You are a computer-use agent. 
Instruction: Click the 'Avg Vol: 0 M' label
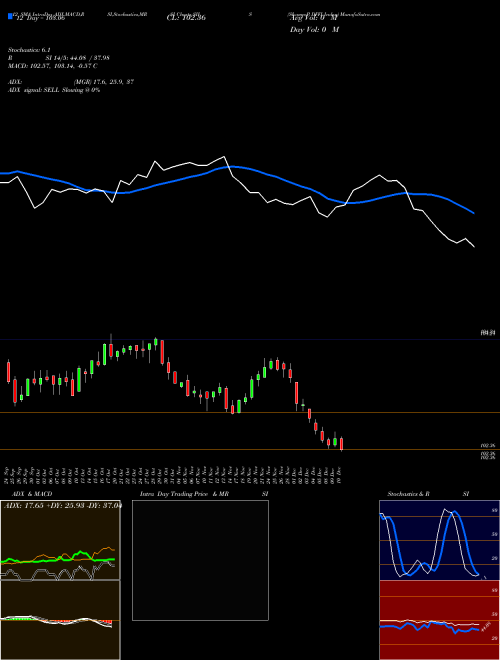(x=314, y=18)
